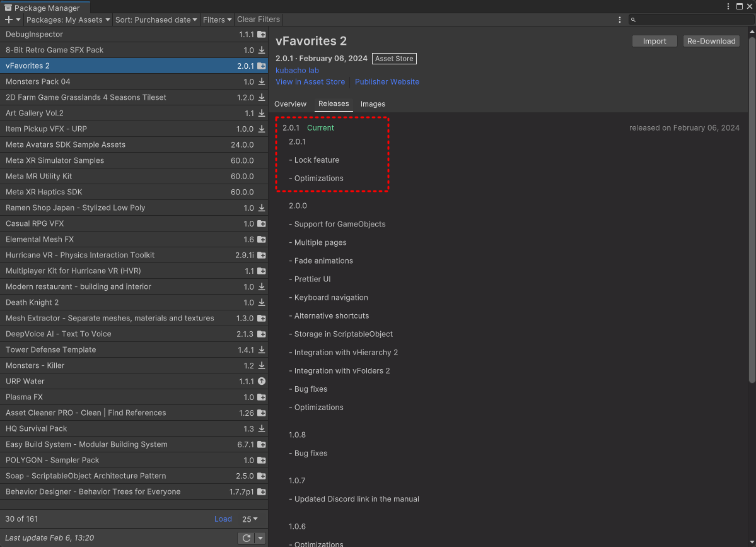Open the Filters dropdown

(217, 20)
